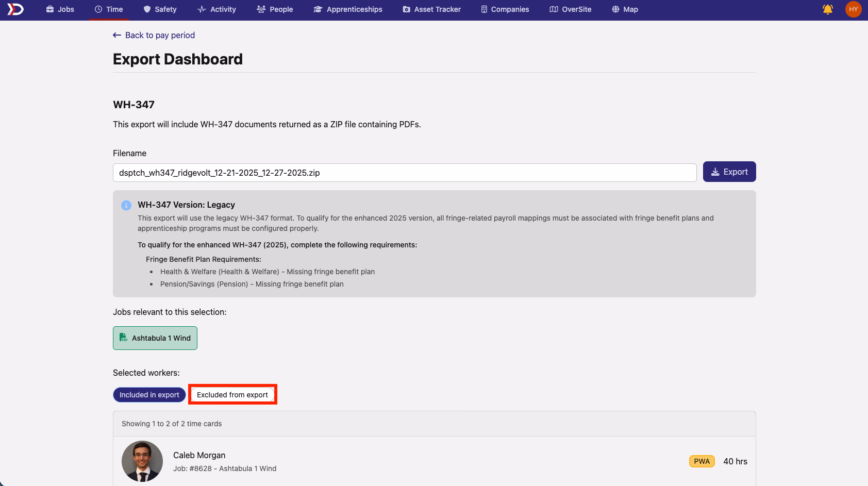
Task: Select Included in export toggle
Action: (149, 395)
